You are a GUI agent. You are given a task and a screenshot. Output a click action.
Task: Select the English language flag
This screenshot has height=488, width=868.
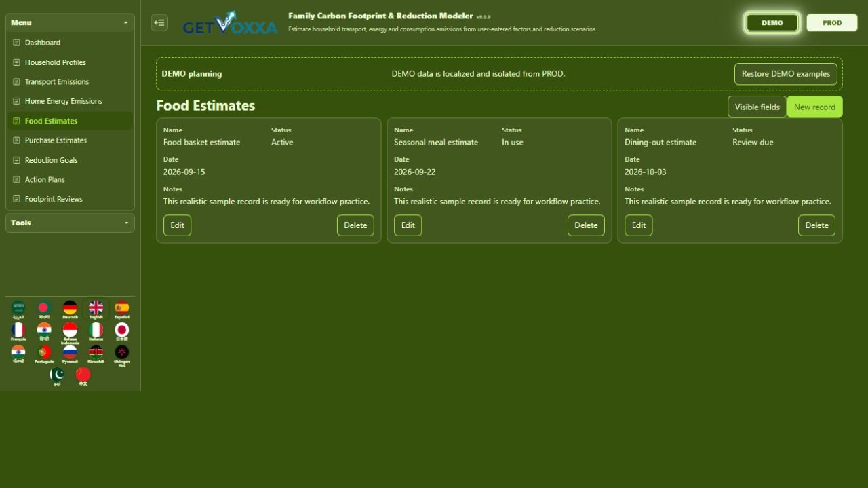coord(96,309)
